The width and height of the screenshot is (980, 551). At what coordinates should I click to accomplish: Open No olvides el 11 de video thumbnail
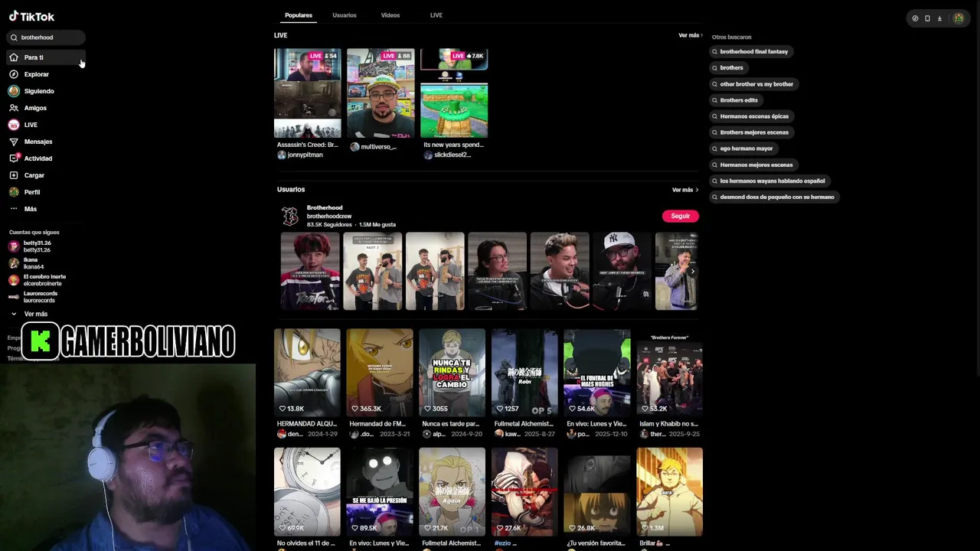[307, 492]
